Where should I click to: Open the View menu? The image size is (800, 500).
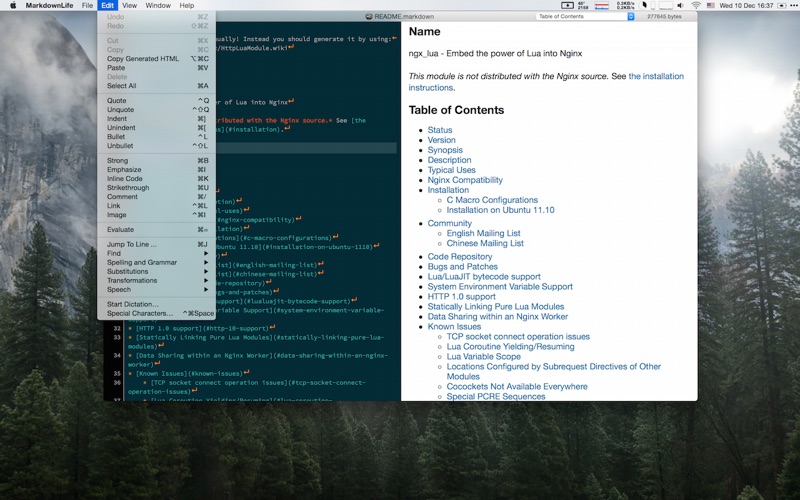pos(129,5)
